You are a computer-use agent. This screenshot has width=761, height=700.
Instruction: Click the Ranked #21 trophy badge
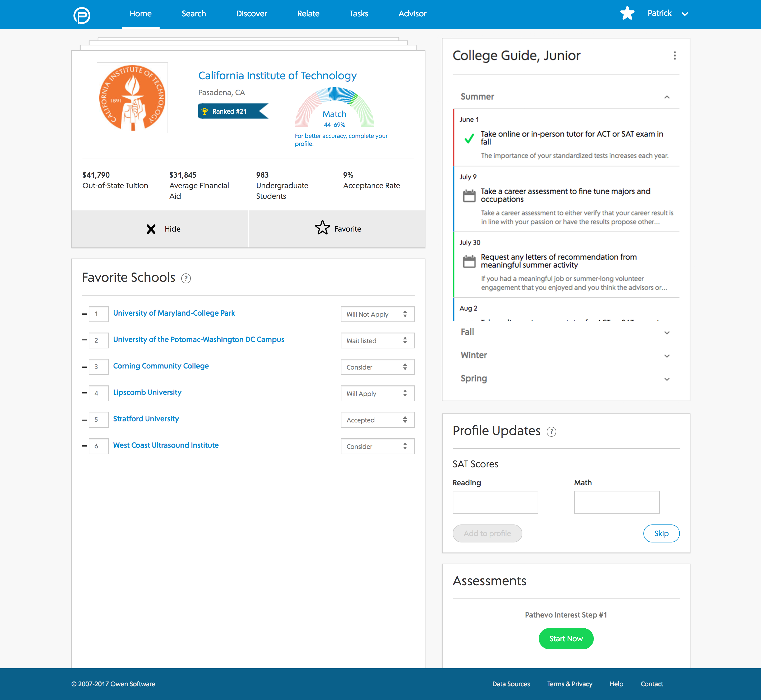(233, 111)
